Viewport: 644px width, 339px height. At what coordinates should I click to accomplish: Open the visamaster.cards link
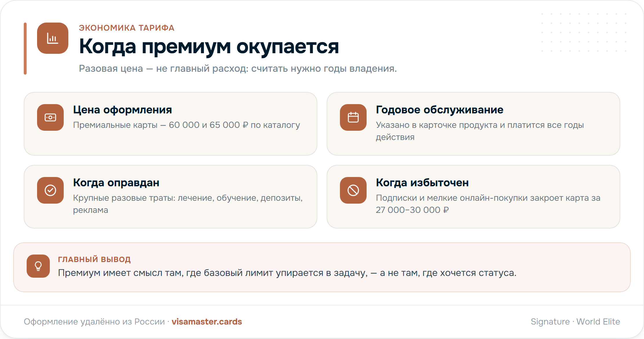click(207, 322)
